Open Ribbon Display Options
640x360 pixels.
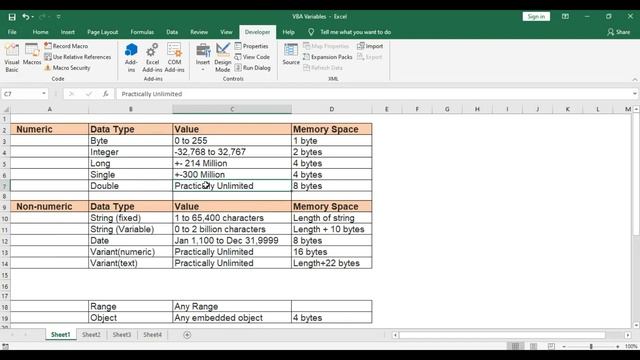click(565, 17)
